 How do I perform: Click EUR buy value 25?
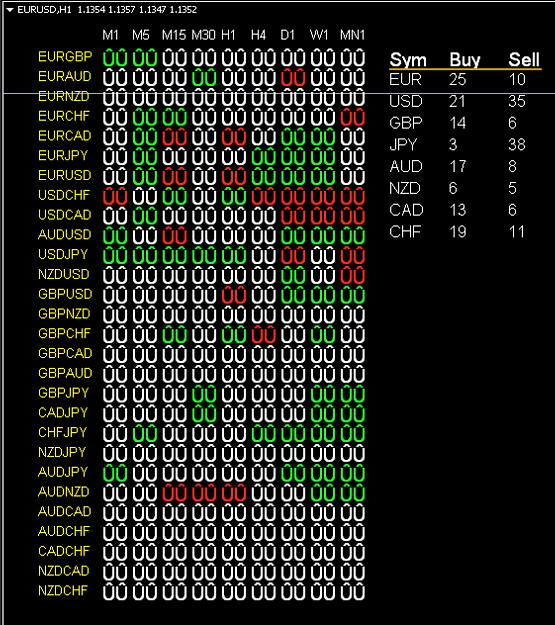[458, 79]
